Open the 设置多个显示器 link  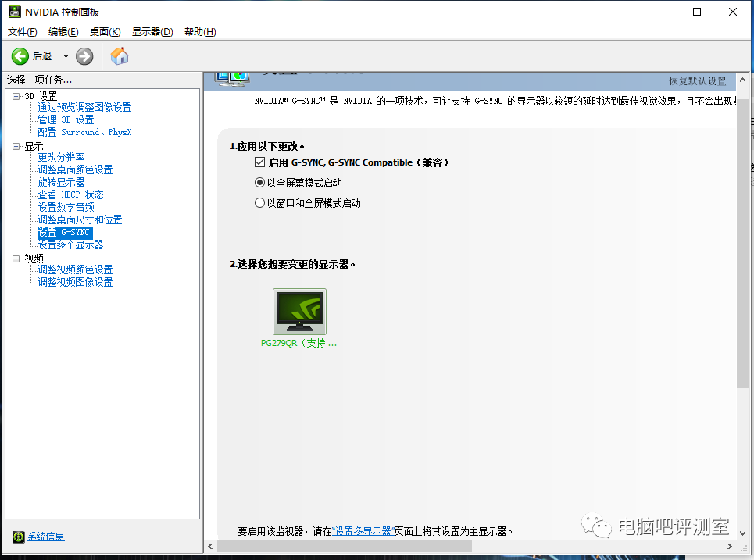click(x=362, y=529)
